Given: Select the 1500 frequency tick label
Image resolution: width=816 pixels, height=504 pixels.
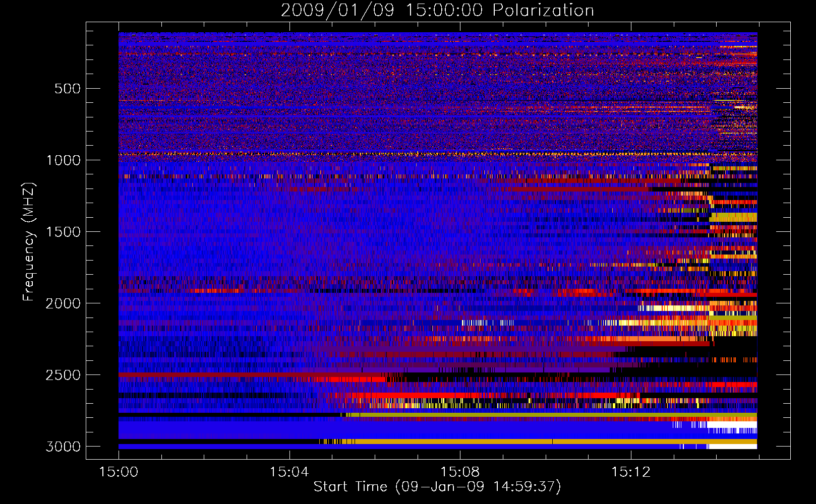Looking at the screenshot, I should pyautogui.click(x=63, y=232).
